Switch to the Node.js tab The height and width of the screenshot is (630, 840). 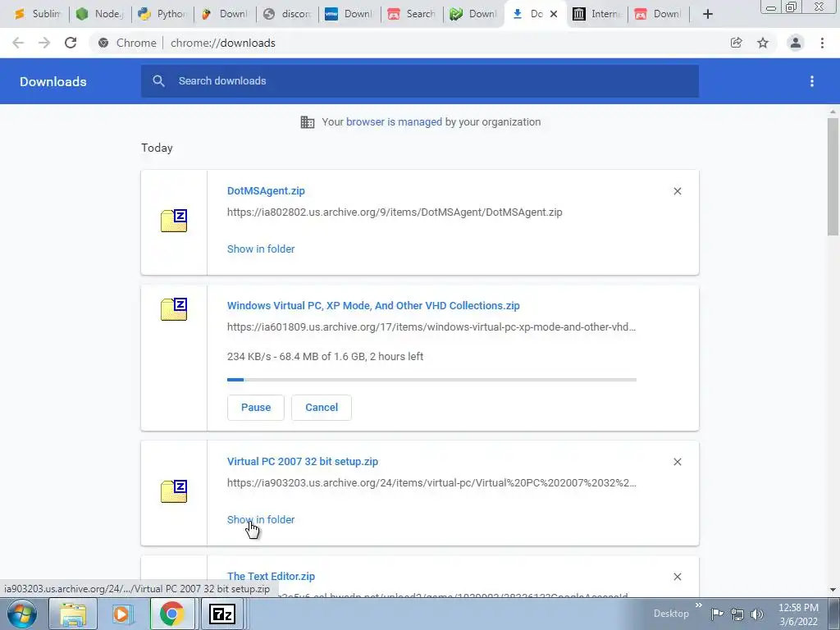(100, 14)
